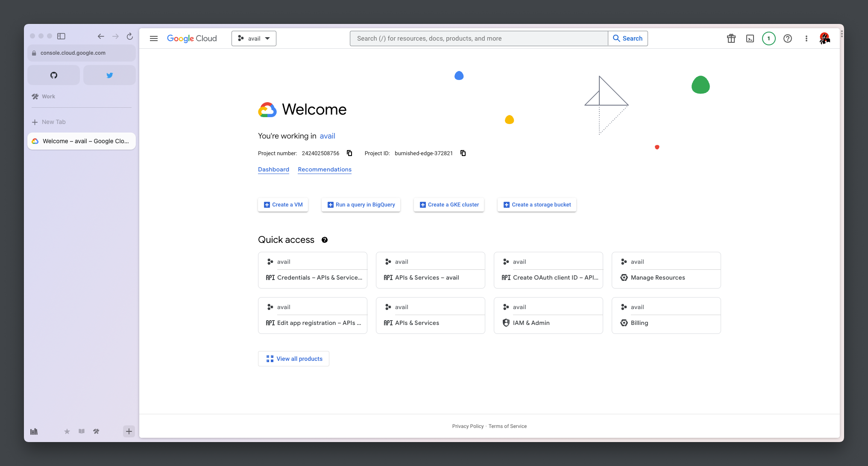
Task: Click the Billing card's avail project label
Action: pos(637,307)
